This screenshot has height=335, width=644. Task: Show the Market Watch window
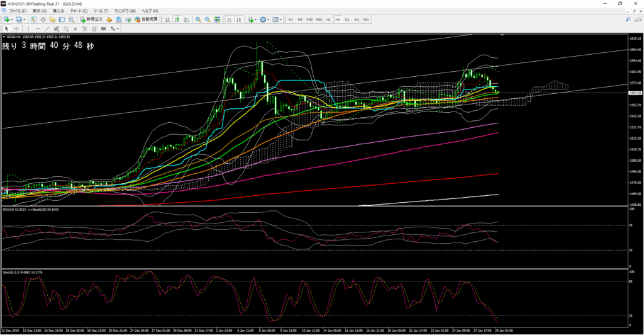click(x=33, y=20)
